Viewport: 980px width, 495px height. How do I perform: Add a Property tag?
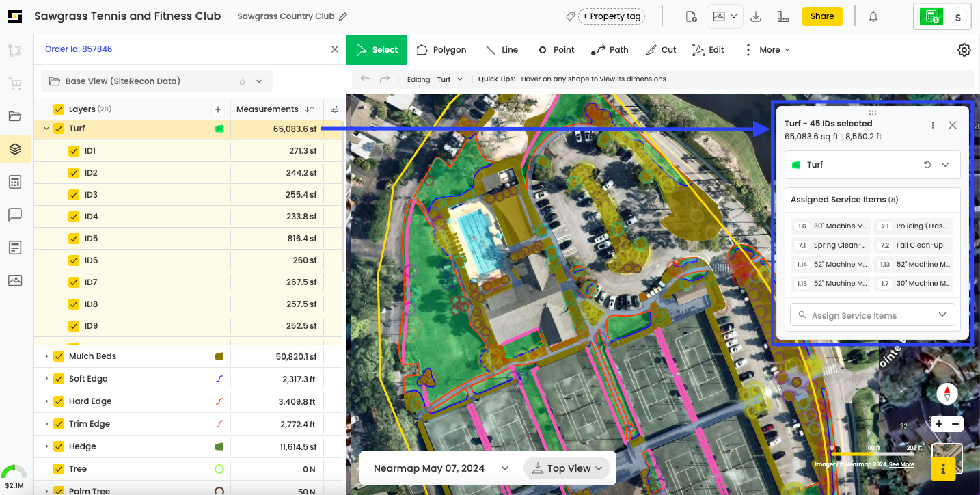click(x=612, y=16)
